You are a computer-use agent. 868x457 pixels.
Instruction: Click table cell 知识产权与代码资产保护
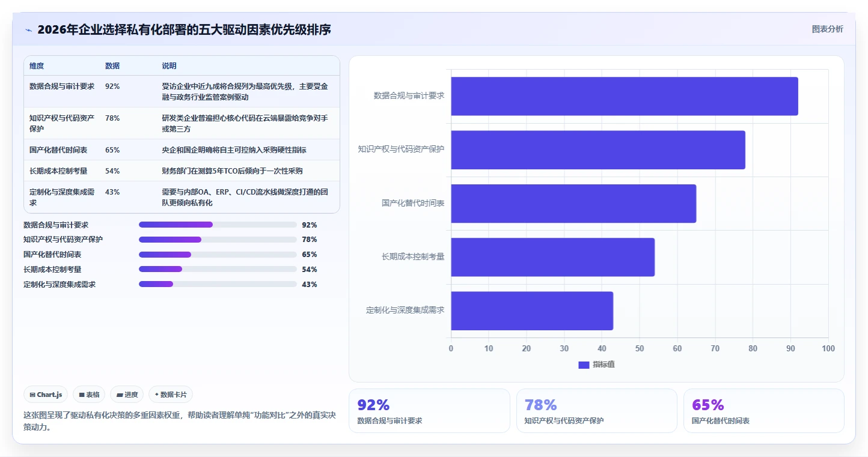pos(62,123)
